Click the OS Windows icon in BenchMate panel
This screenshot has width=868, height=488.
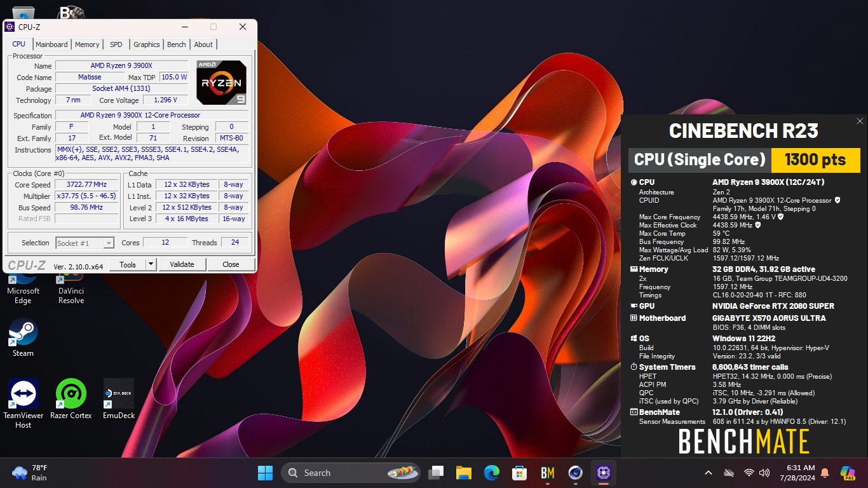[x=634, y=339]
